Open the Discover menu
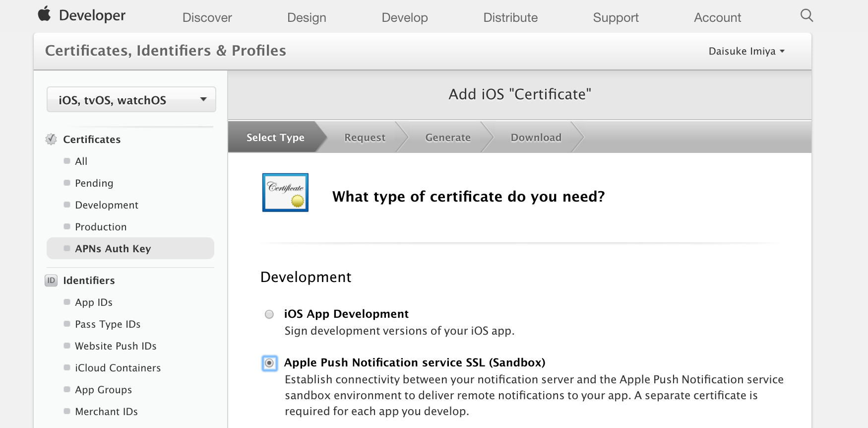The width and height of the screenshot is (868, 428). (x=207, y=18)
